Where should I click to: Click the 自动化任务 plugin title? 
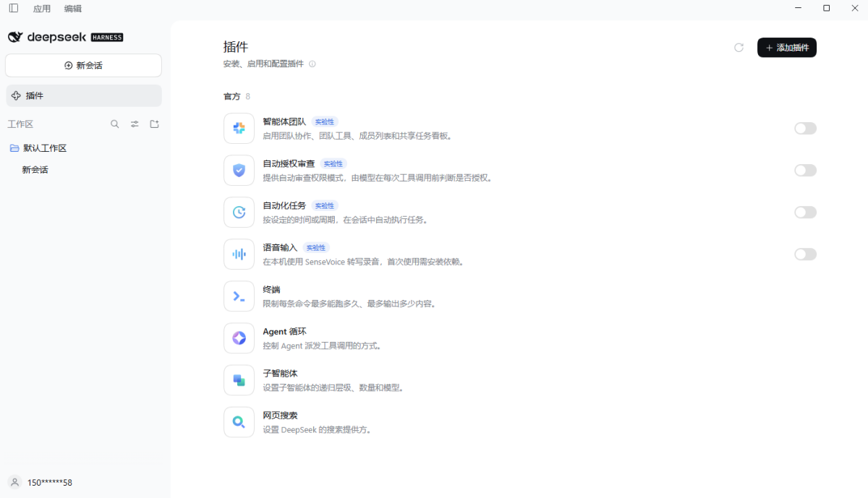pyautogui.click(x=284, y=206)
